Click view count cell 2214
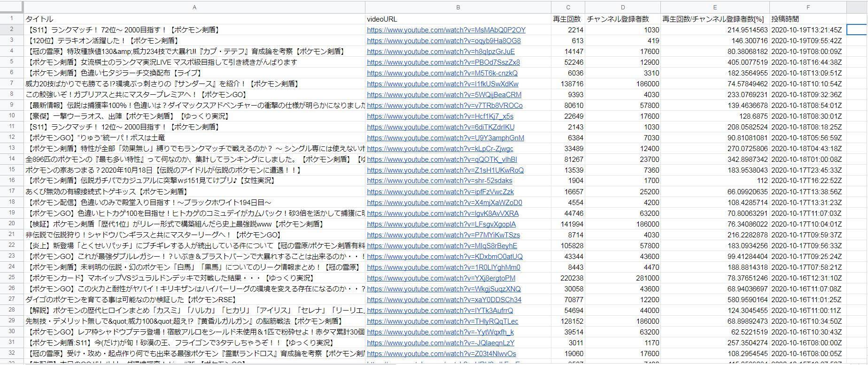Screen dimensions: 868x365 pyautogui.click(x=568, y=30)
